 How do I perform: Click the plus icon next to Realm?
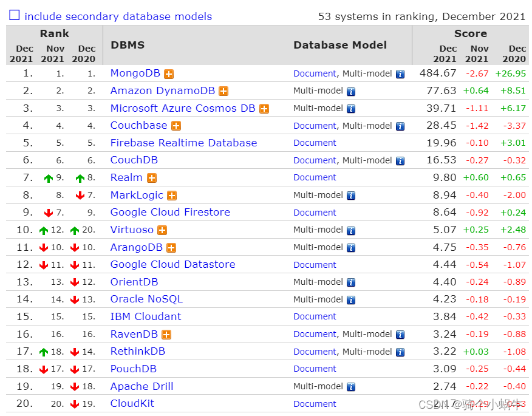[152, 178]
